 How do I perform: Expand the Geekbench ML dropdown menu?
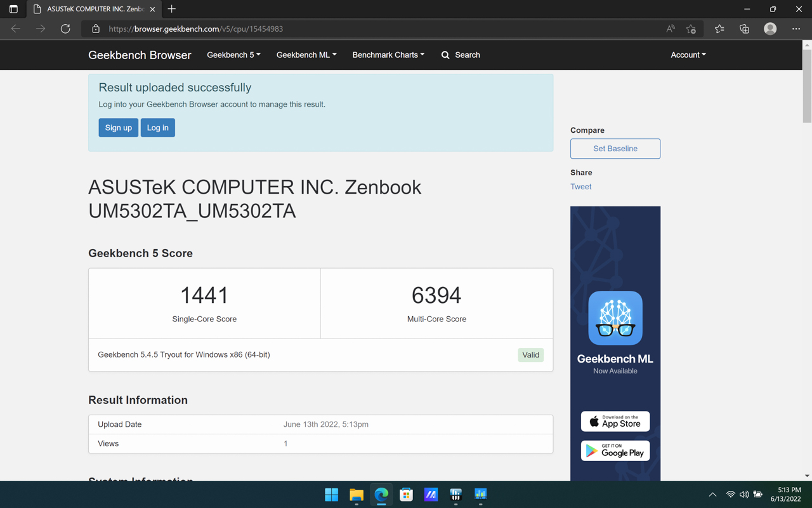306,55
